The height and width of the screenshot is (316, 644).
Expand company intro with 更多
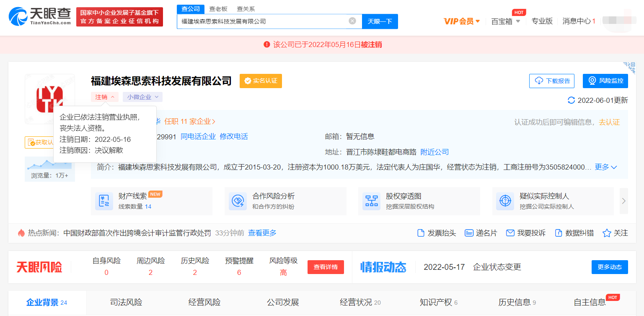606,167
